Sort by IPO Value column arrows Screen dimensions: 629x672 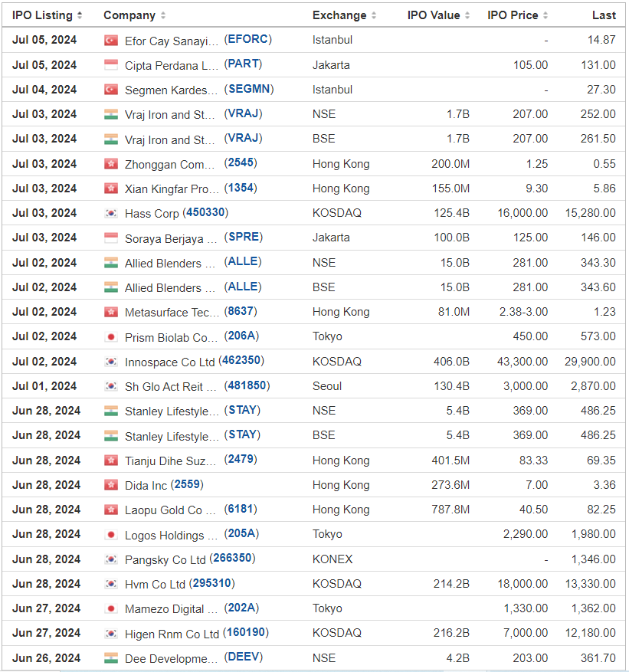467,16
